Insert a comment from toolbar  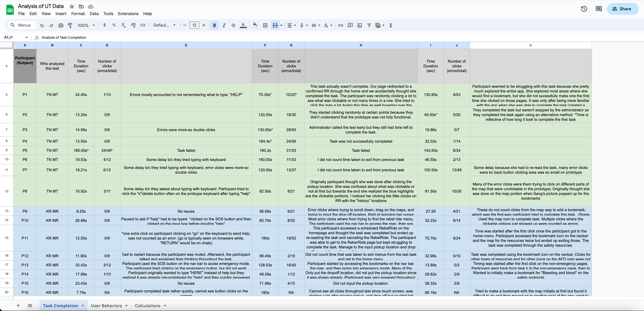click(x=350, y=25)
